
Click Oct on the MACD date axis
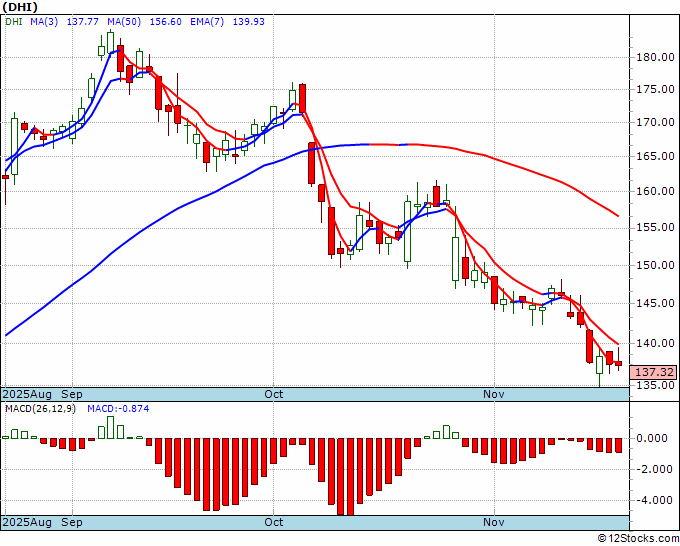[x=274, y=522]
